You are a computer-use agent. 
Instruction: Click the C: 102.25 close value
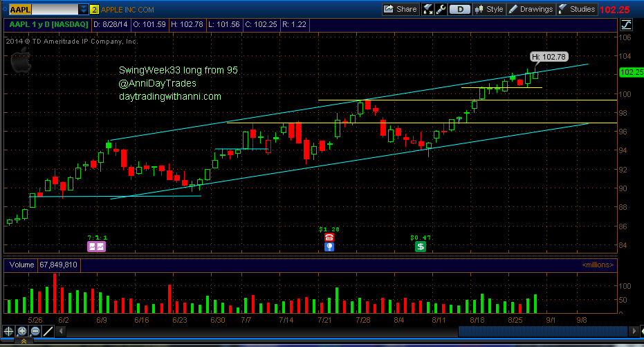click(261, 25)
